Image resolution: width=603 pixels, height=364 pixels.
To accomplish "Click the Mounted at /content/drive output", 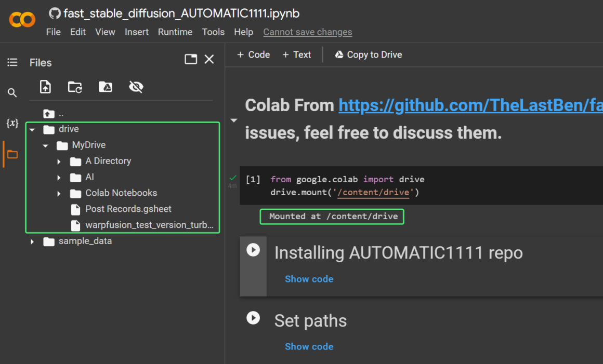I will 333,217.
